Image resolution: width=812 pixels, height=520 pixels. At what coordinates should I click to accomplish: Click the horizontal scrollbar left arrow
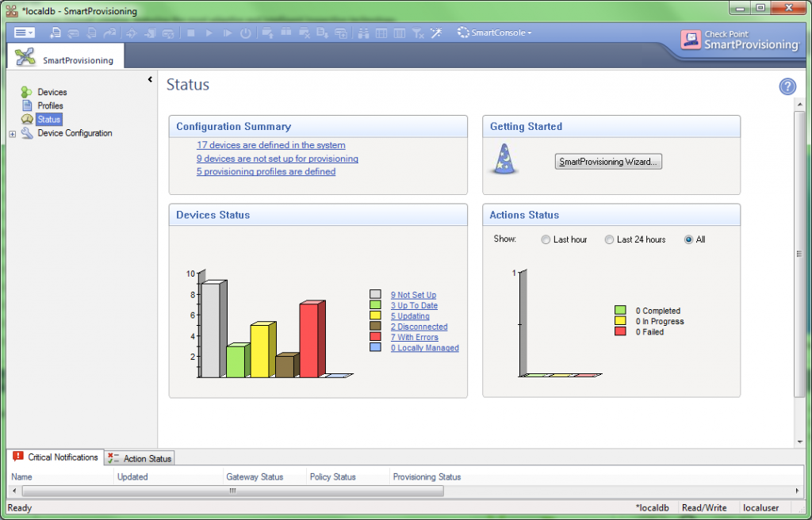pyautogui.click(x=14, y=491)
